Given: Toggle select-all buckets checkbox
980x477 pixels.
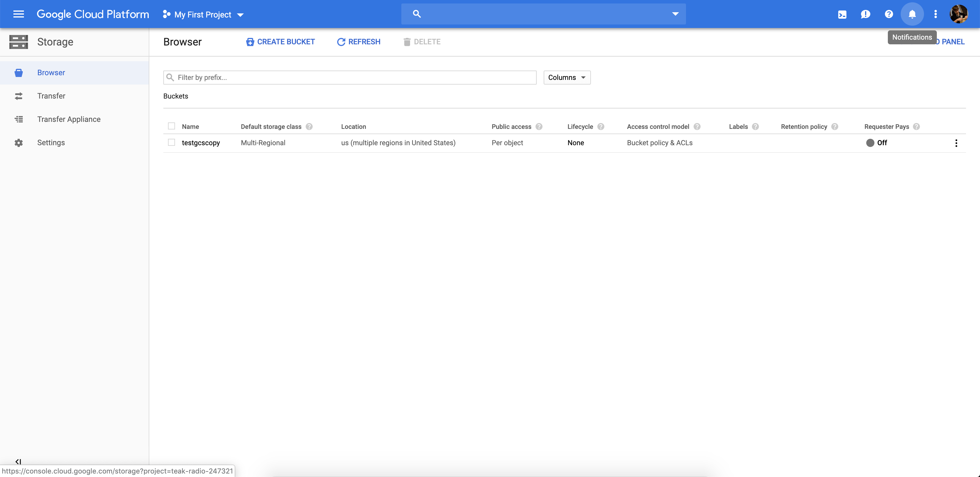Looking at the screenshot, I should pyautogui.click(x=171, y=126).
